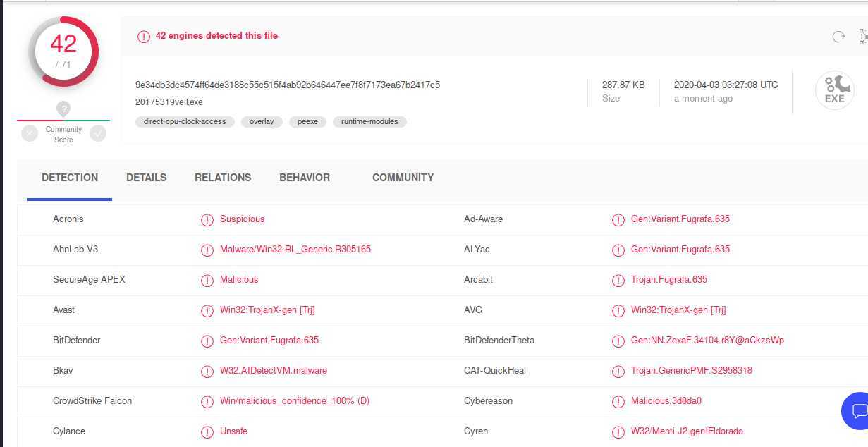Open the BEHAVIOR tab
The height and width of the screenshot is (447, 868).
coord(305,178)
